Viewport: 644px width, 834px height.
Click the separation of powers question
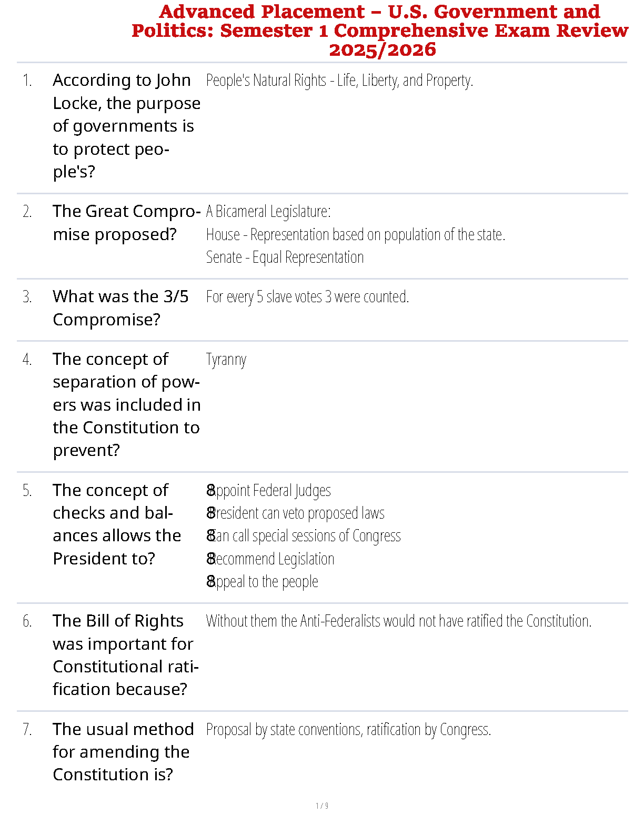(126, 404)
